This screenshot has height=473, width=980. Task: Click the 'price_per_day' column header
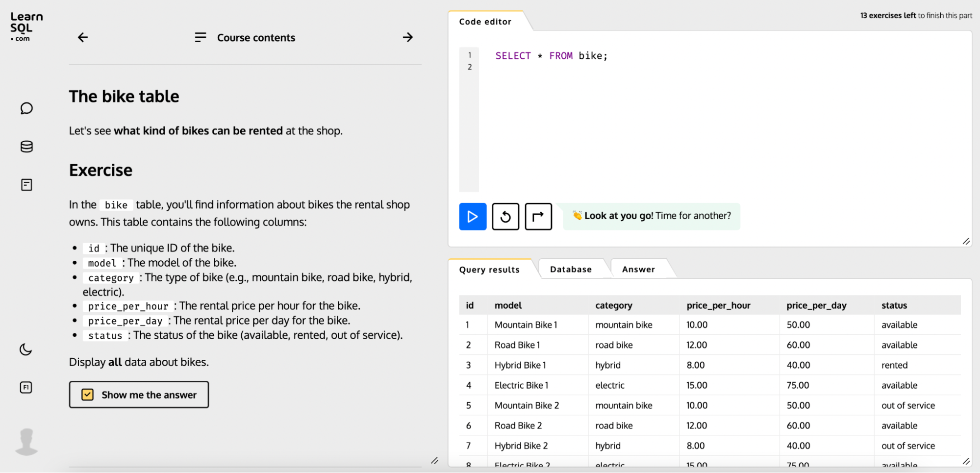pyautogui.click(x=816, y=305)
